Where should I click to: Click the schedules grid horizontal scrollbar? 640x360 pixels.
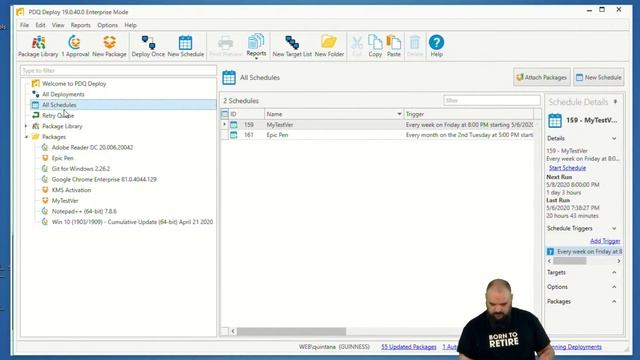tap(291, 331)
